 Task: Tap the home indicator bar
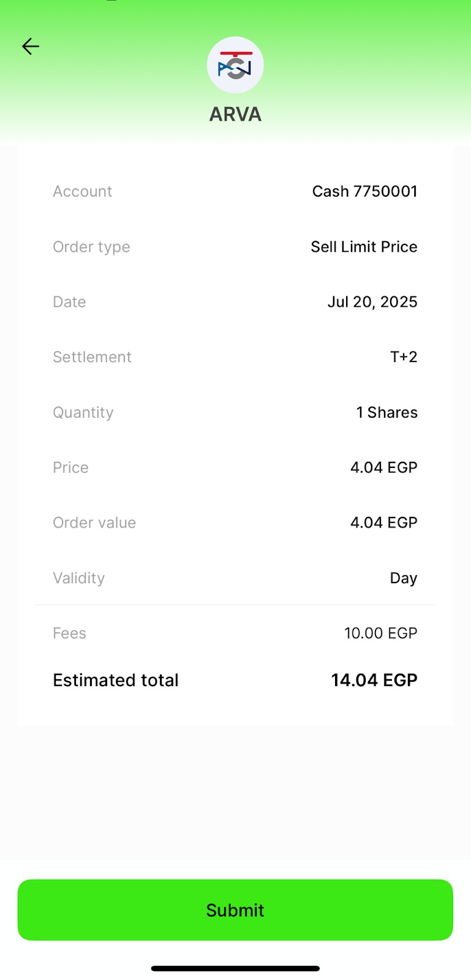(235, 968)
